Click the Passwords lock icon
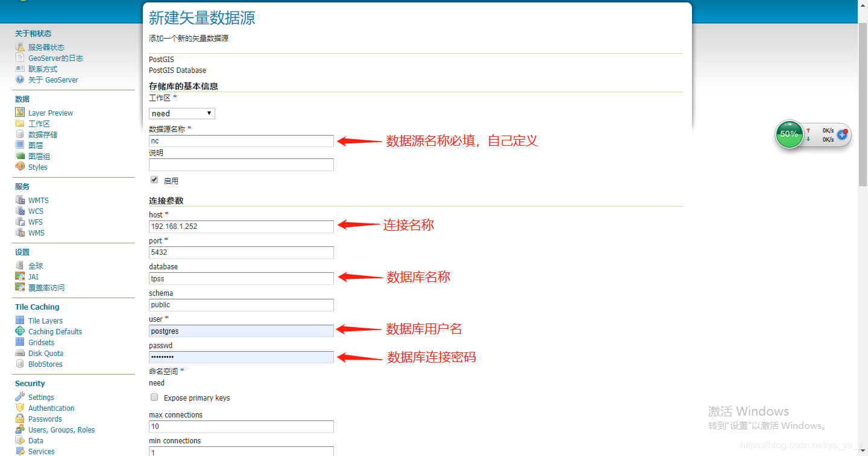 (x=20, y=419)
